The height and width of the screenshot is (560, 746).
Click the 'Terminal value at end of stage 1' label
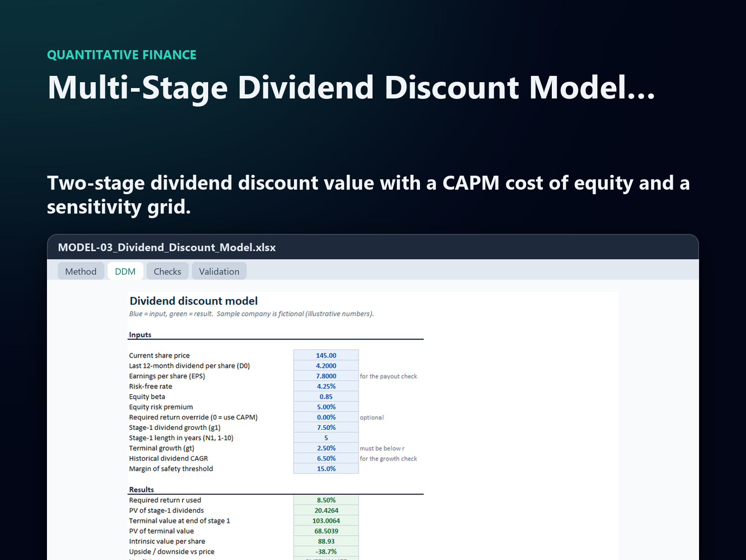click(x=179, y=521)
